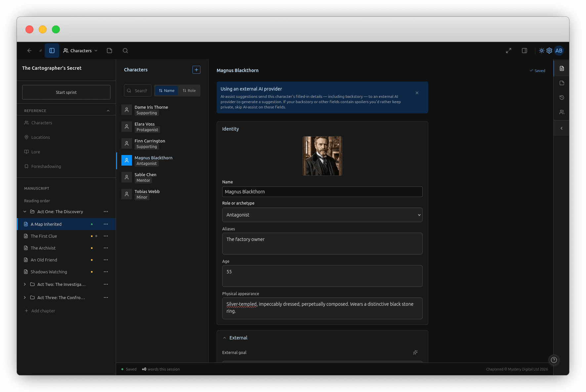
Task: Open the AB user avatar
Action: [559, 51]
